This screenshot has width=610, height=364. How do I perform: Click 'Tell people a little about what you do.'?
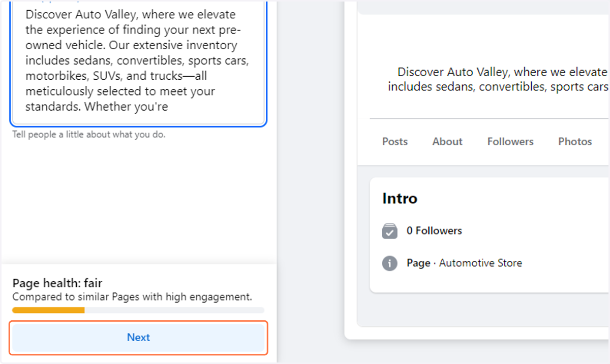[89, 135]
